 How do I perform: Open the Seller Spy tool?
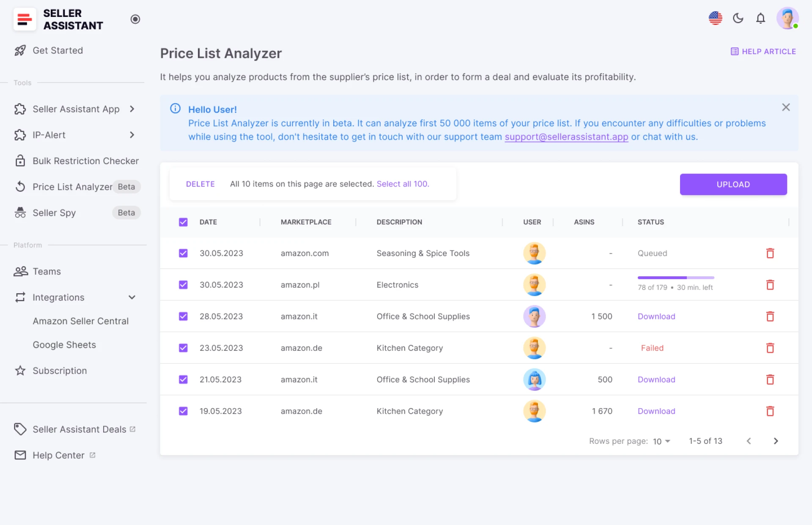click(54, 213)
